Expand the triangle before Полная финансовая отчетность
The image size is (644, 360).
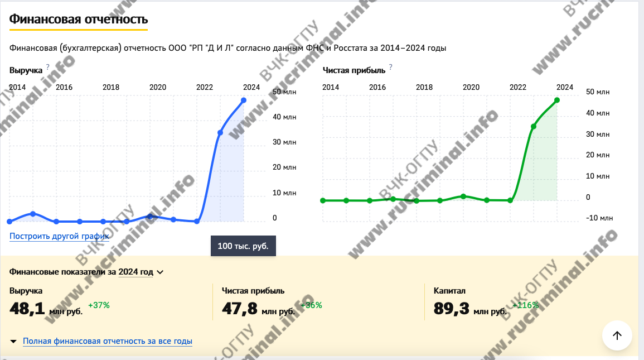pos(13,341)
